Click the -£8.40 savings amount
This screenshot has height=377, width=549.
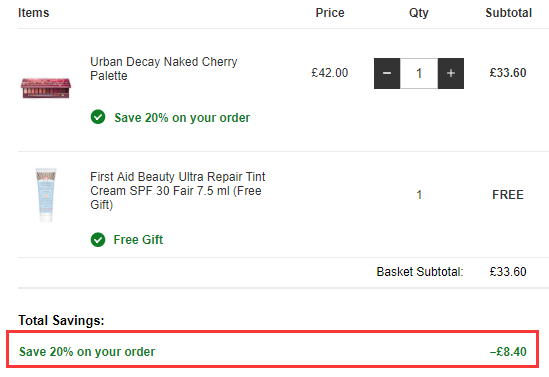pos(508,351)
